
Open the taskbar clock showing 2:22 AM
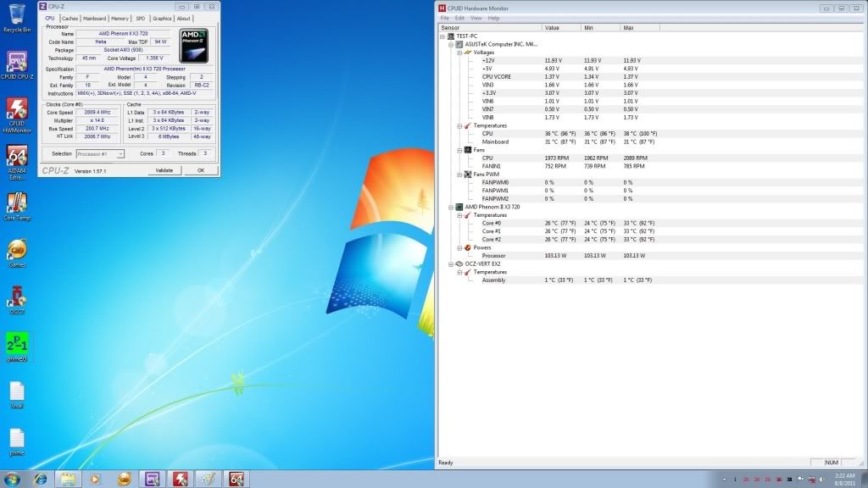coord(845,480)
